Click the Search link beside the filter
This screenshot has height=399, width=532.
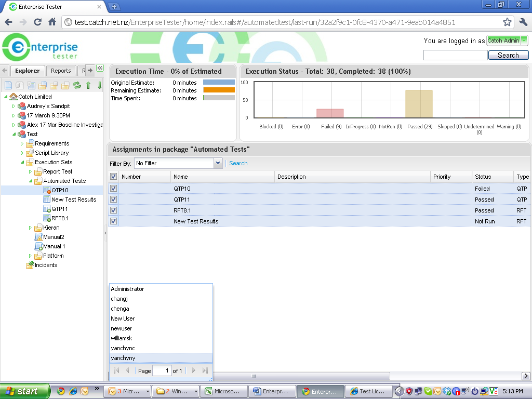(x=238, y=163)
